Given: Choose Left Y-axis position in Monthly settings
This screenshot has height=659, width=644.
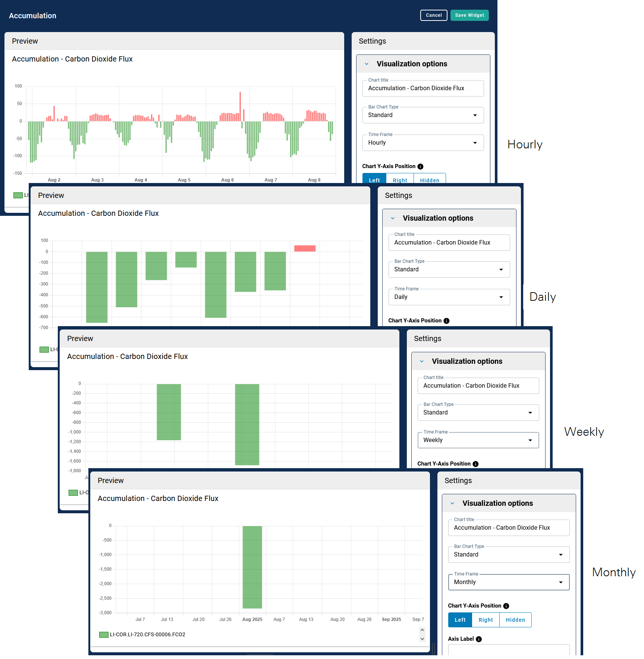Looking at the screenshot, I should pos(460,620).
